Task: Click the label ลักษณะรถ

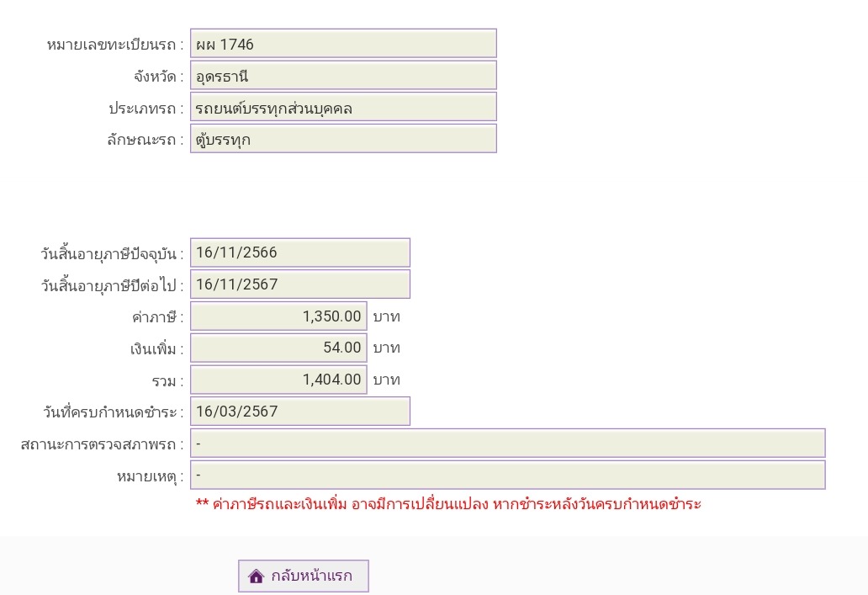Action: 145,141
